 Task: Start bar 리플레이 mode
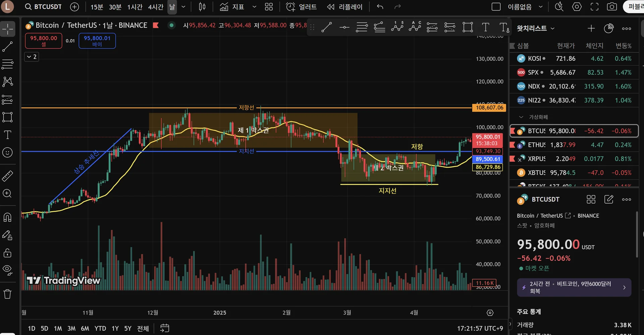pyautogui.click(x=345, y=7)
